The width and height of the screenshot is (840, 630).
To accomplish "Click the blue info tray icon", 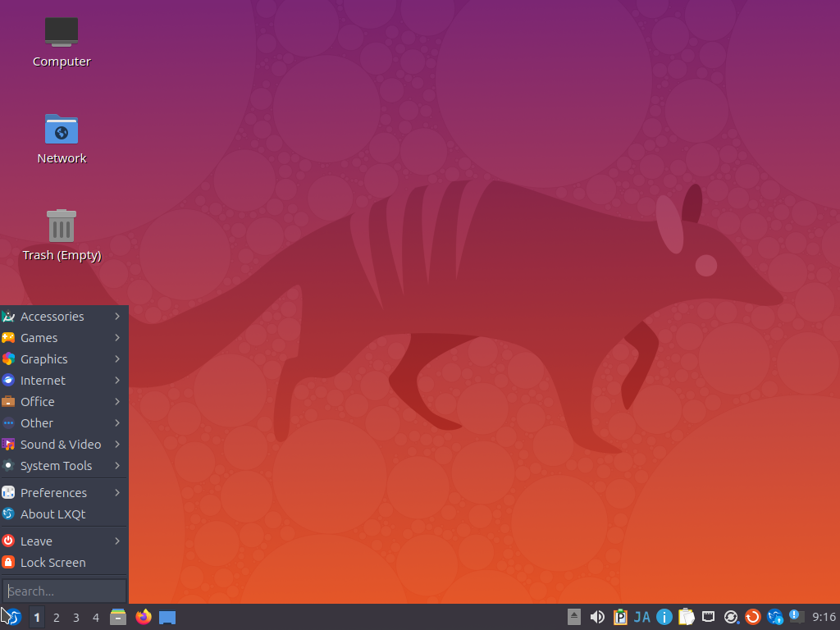I will [x=664, y=617].
